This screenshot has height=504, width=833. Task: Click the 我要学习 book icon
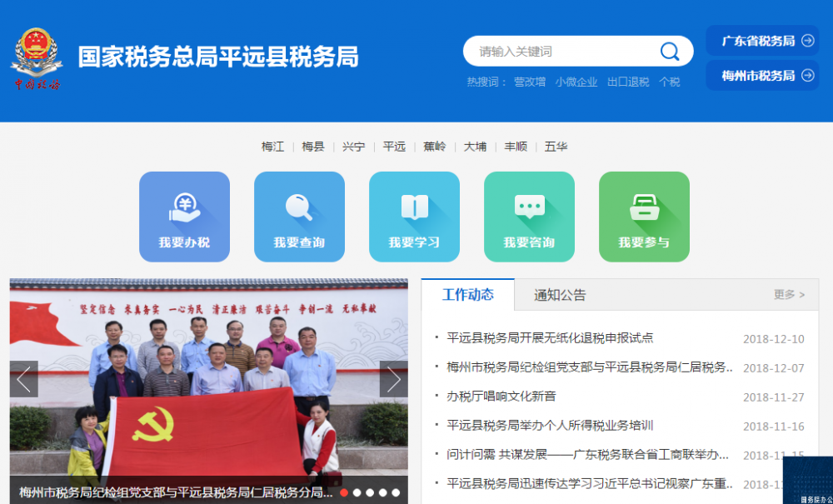point(414,208)
